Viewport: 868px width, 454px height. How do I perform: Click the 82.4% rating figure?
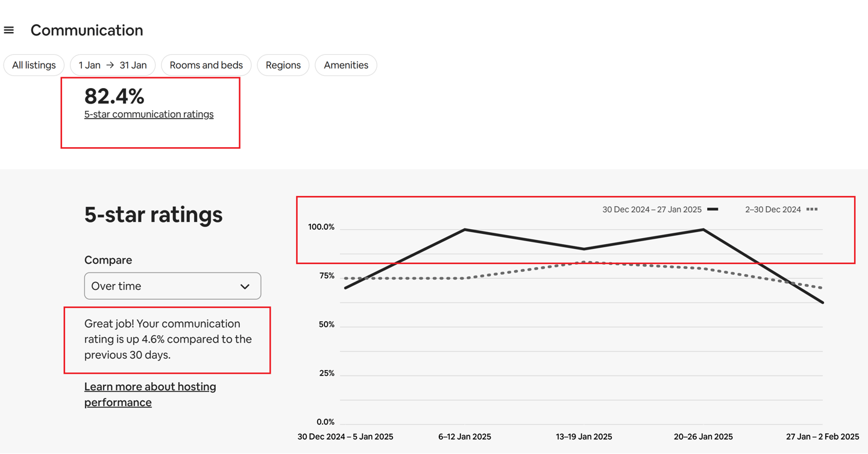pos(115,96)
